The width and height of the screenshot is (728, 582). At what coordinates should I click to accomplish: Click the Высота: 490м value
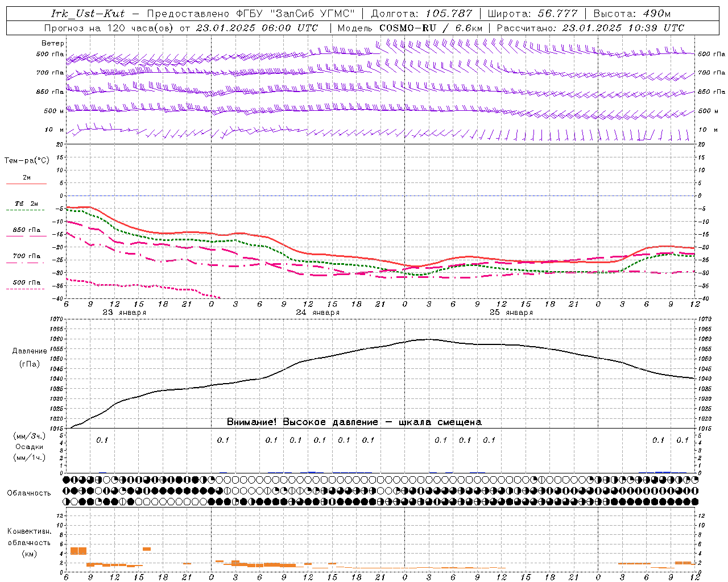click(632, 14)
